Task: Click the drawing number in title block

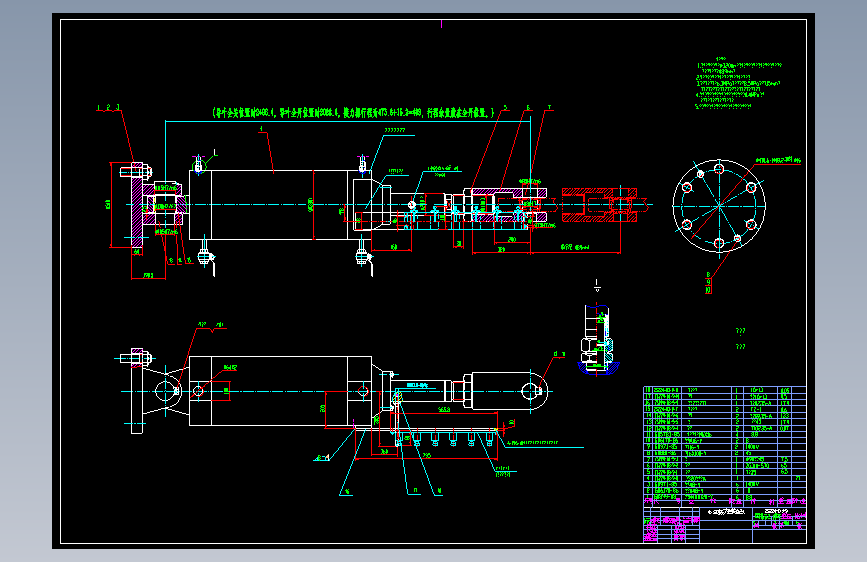Action: [x=775, y=511]
